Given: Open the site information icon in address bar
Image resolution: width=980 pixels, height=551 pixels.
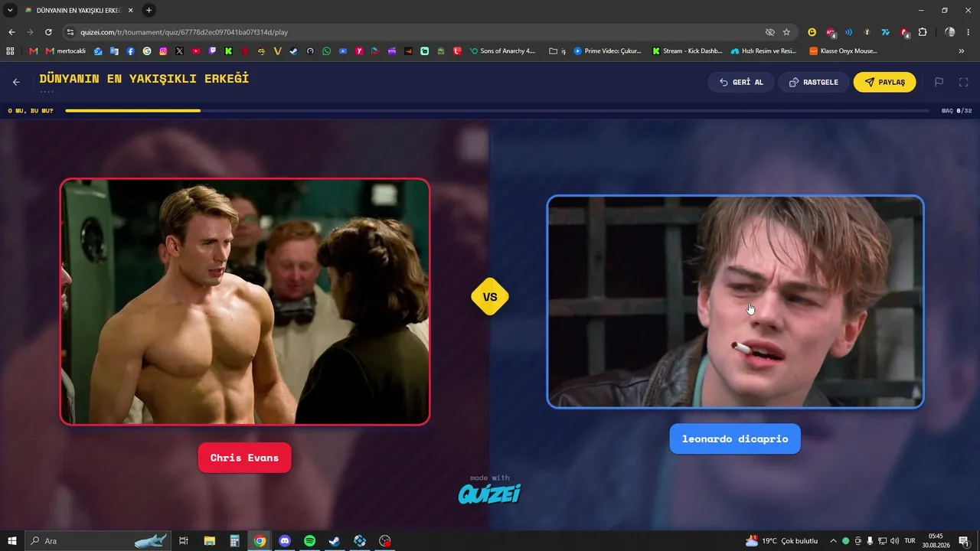Looking at the screenshot, I should tap(70, 32).
